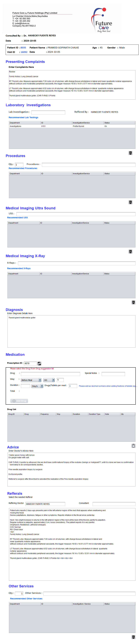The width and height of the screenshot is (139, 644).
Task: Open Patient ID 8035 link
Action: pos(23,48)
